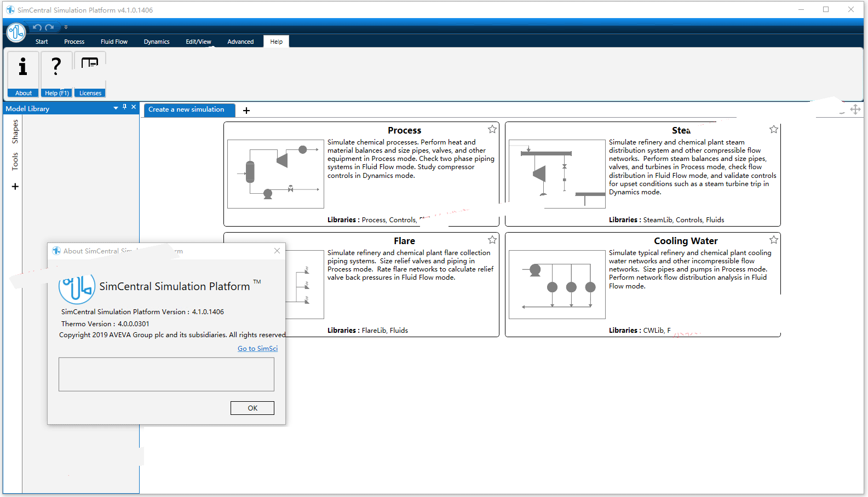Pin the Model Library panel

[x=125, y=107]
